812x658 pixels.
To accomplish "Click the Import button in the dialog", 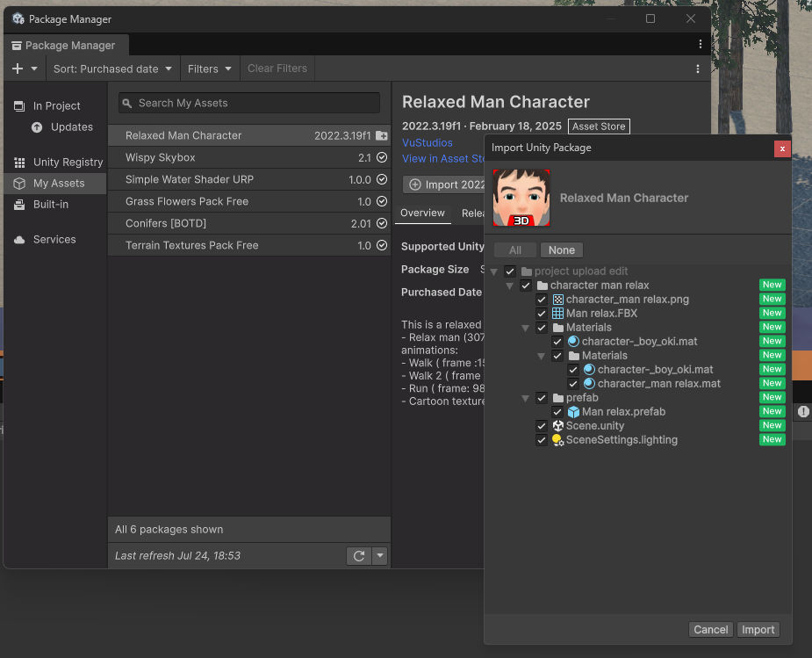I will [x=758, y=629].
